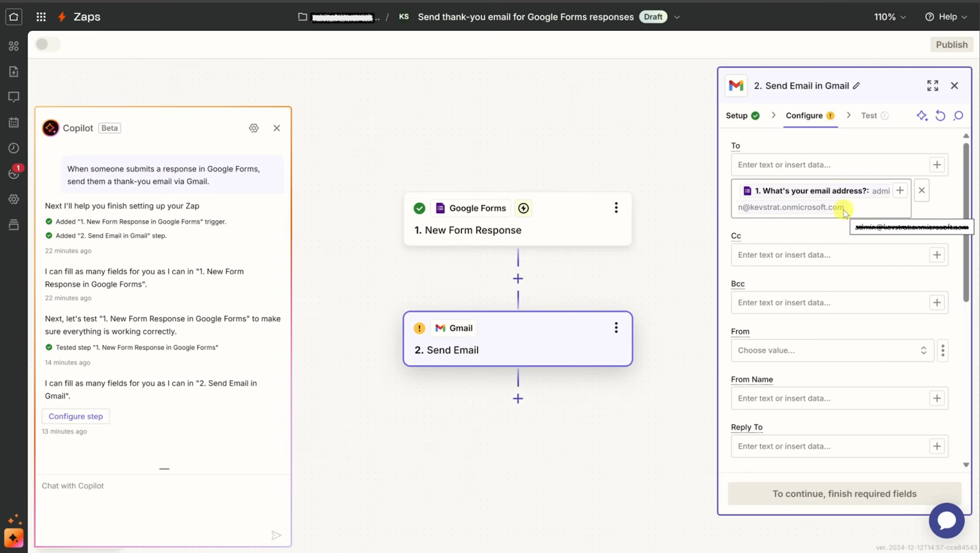Switch to the Test tab
Image resolution: width=980 pixels, height=553 pixels.
point(875,116)
